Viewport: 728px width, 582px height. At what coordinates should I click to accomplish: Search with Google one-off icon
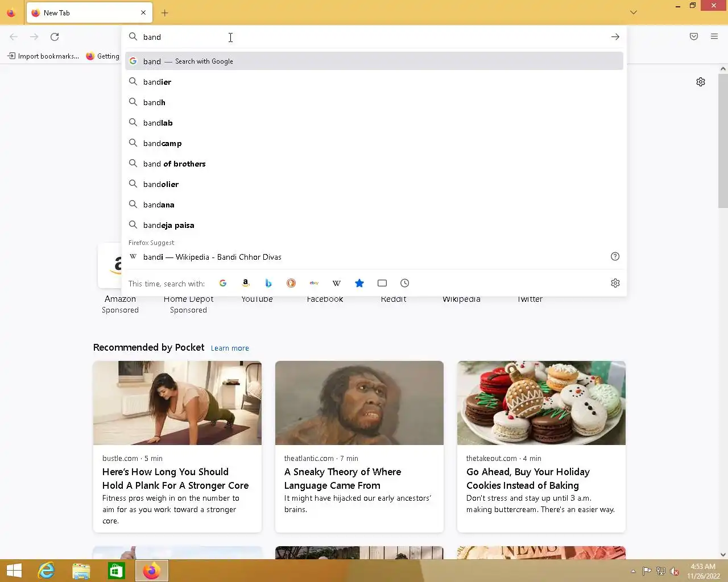(223, 283)
